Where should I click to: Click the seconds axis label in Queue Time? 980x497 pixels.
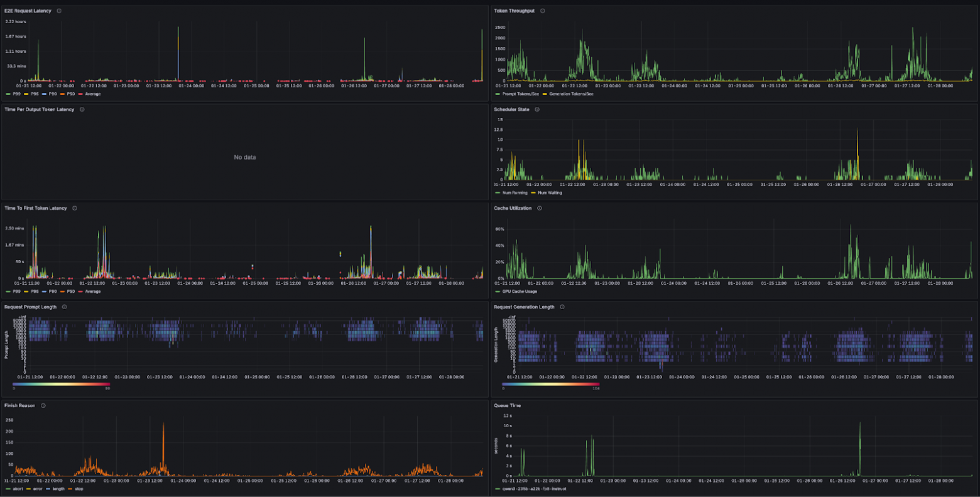pos(496,445)
